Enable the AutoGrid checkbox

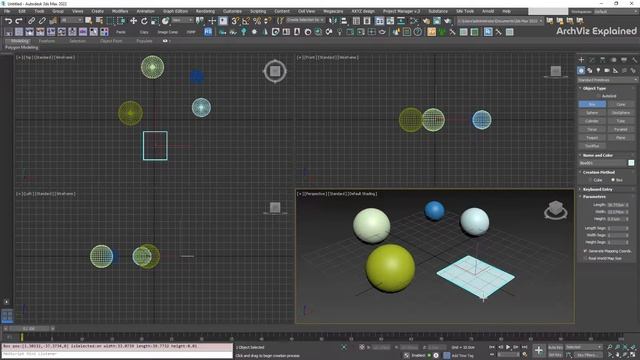tap(599, 96)
